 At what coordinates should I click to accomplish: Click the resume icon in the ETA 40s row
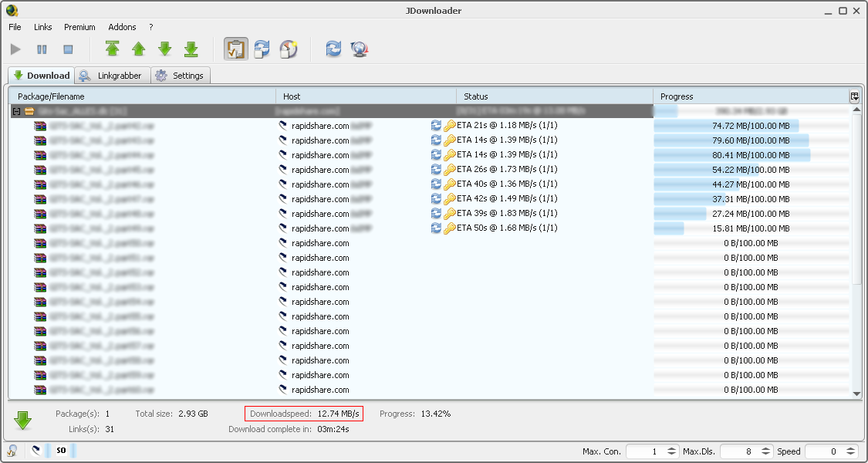(436, 184)
